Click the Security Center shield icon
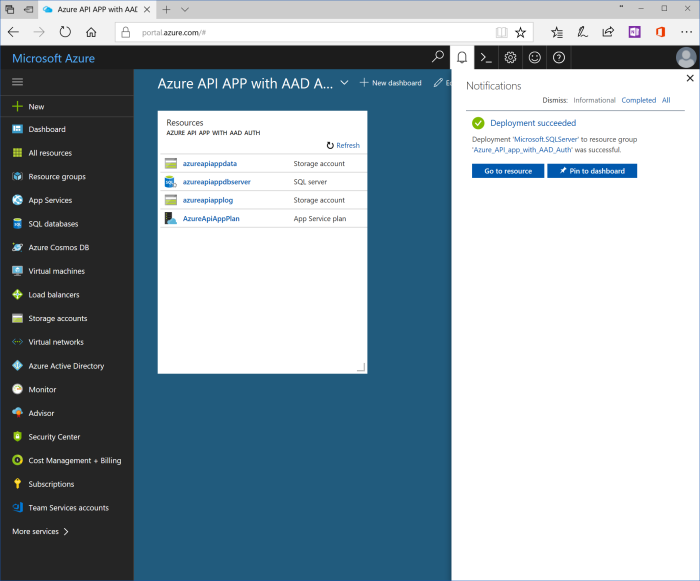The image size is (700, 581). tap(17, 437)
